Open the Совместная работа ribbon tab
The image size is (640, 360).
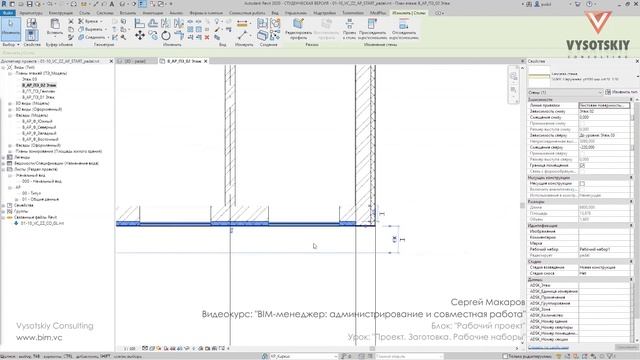coord(247,13)
